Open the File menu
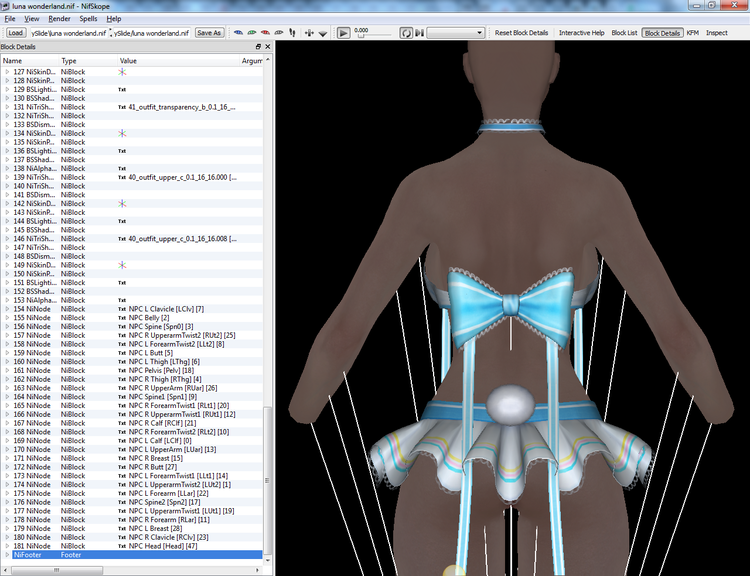 click(10, 19)
